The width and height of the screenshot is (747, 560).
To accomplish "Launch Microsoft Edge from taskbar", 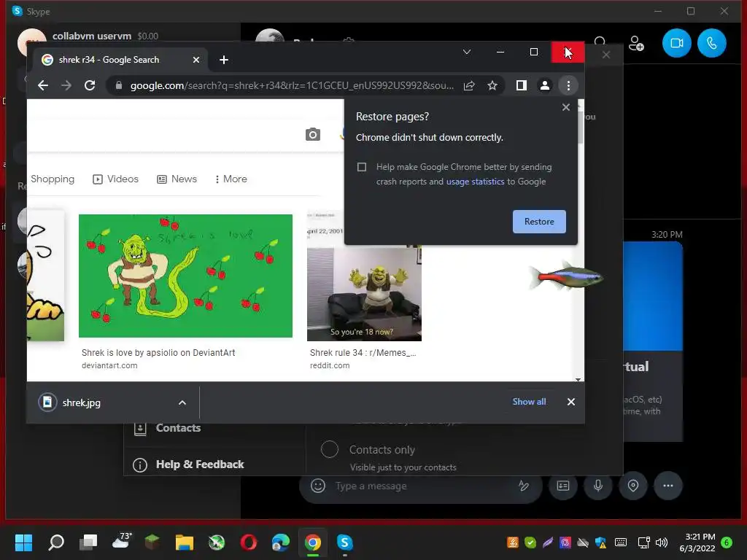I will point(281,542).
